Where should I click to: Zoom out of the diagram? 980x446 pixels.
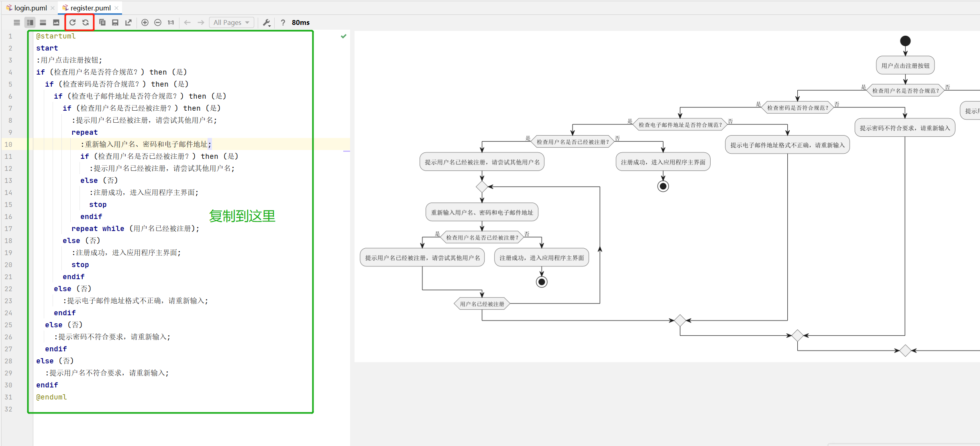[x=158, y=22]
